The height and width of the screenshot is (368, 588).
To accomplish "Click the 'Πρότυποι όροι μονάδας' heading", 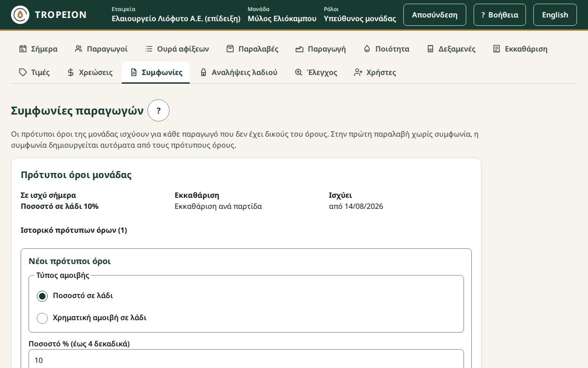I will tap(76, 175).
